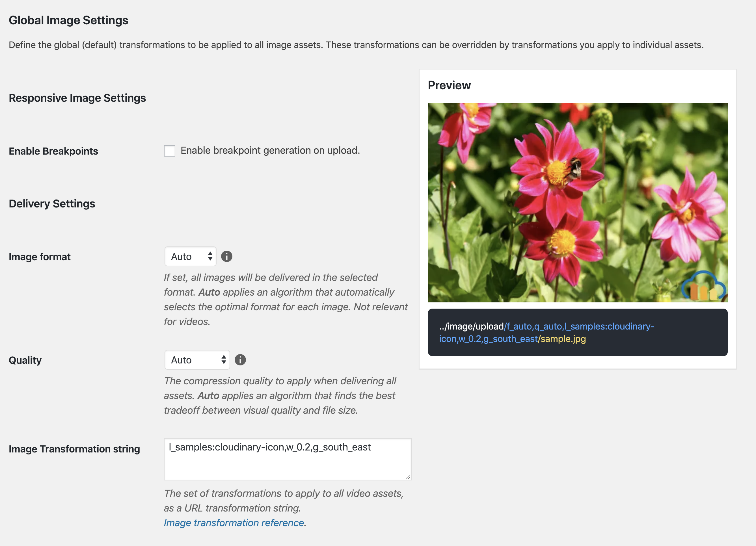Click the Quality info icon
The image size is (756, 546).
point(240,360)
